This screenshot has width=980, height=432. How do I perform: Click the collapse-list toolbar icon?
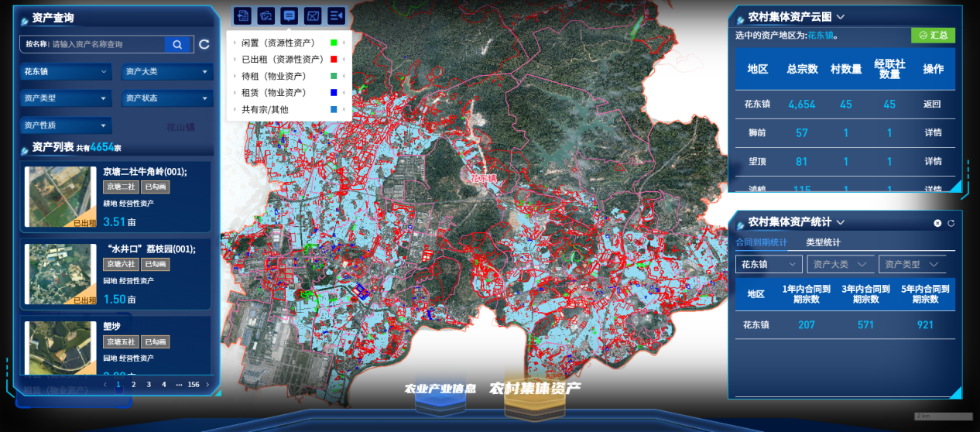[x=336, y=15]
